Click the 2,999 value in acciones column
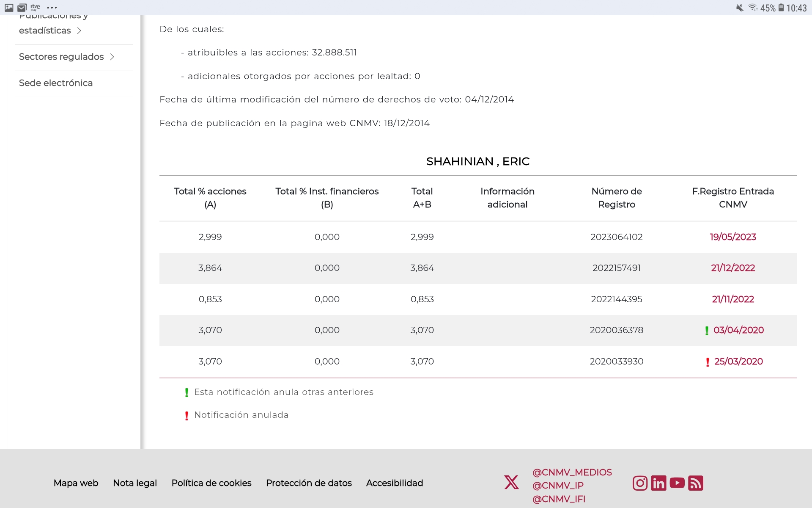This screenshot has width=812, height=508. pyautogui.click(x=210, y=237)
